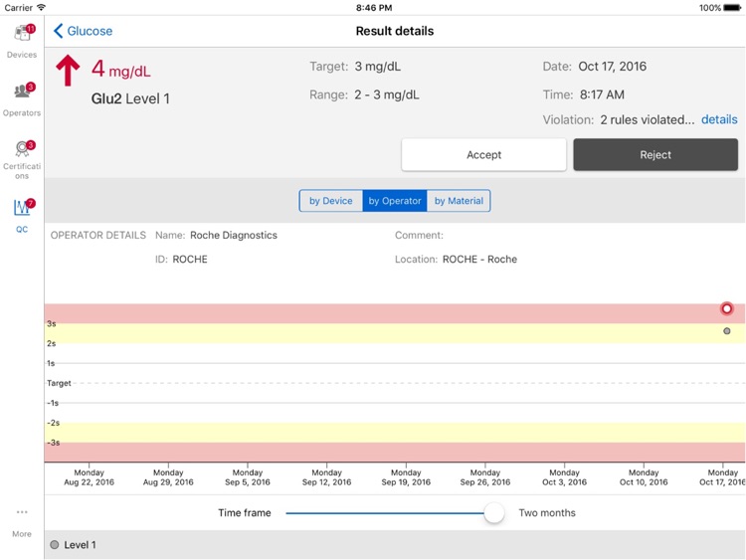Click the Glu2 Level 1 label
The height and width of the screenshot is (560, 746).
pyautogui.click(x=130, y=98)
